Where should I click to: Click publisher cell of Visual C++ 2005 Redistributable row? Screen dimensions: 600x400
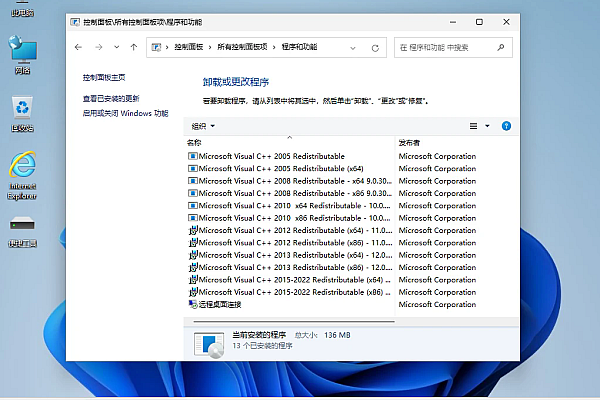pyautogui.click(x=437, y=156)
